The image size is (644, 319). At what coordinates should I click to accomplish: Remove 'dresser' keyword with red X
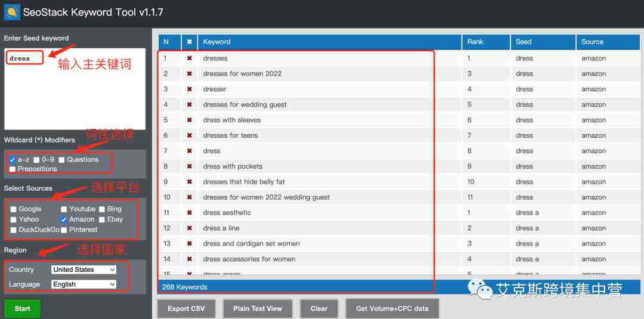click(190, 89)
